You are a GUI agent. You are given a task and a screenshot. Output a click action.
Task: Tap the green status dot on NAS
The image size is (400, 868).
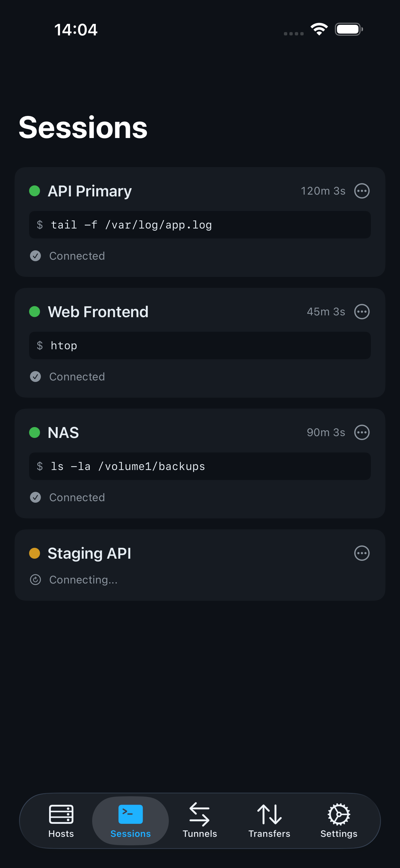coord(35,432)
